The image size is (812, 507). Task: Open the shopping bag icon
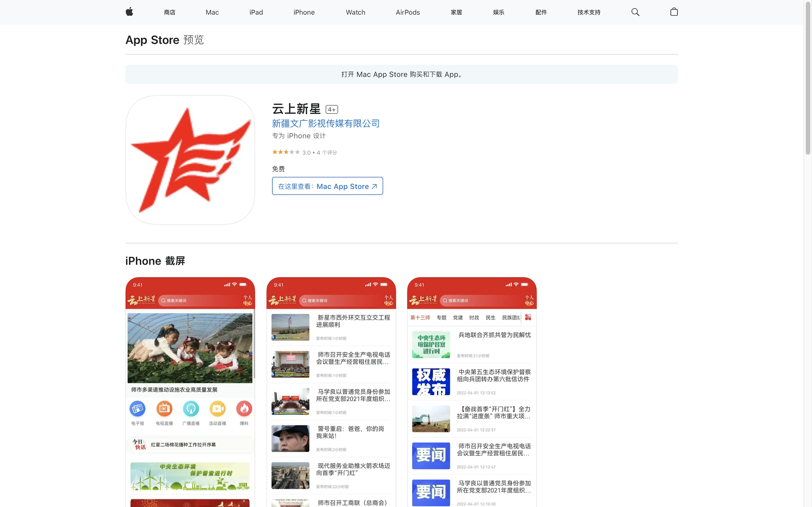point(674,12)
